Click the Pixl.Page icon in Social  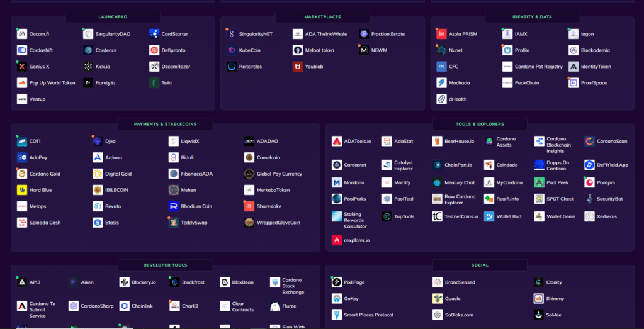[x=337, y=282]
